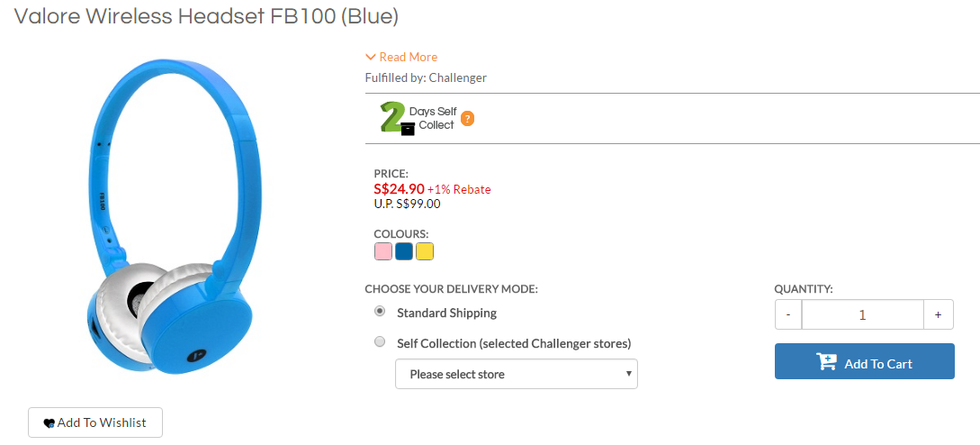The width and height of the screenshot is (980, 445).
Task: Click the Add To Wishlist button
Action: click(95, 422)
